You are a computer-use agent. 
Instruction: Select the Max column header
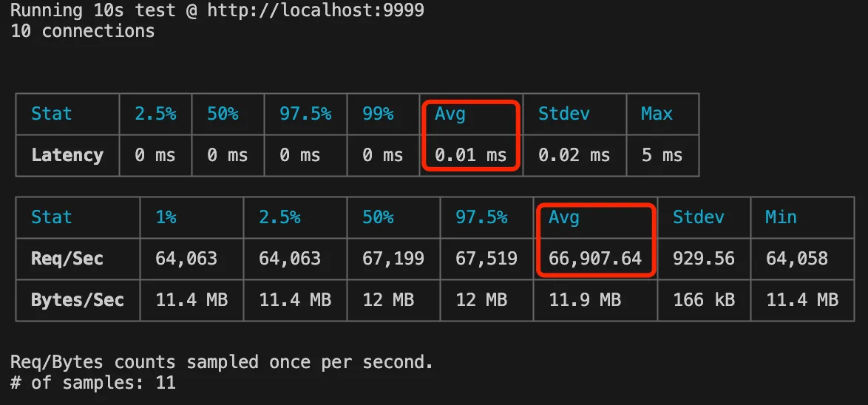coord(657,114)
